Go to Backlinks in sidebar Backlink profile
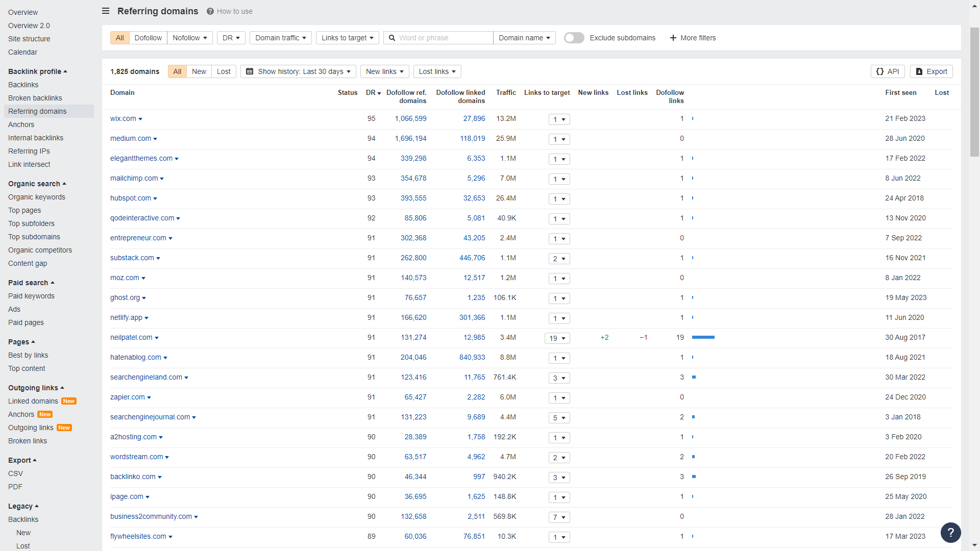 [x=23, y=85]
